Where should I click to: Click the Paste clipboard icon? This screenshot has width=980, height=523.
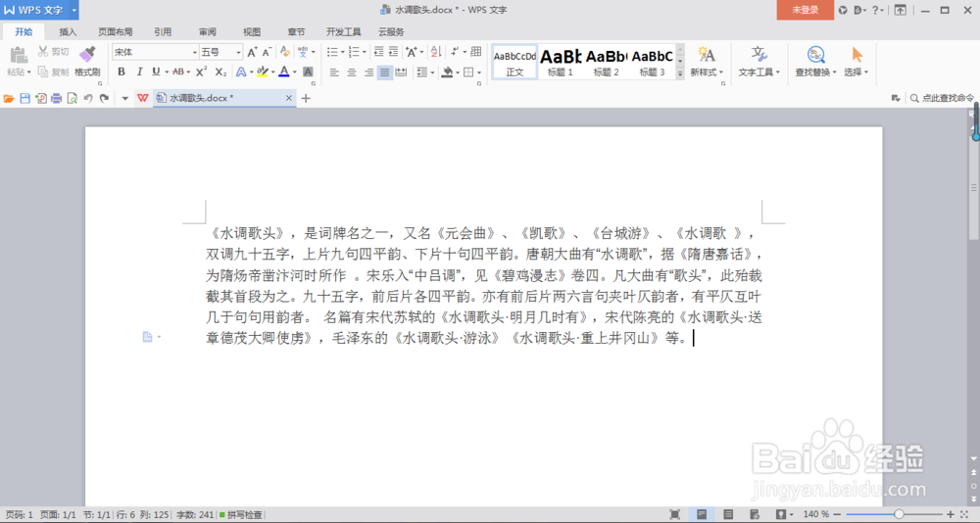point(19,55)
